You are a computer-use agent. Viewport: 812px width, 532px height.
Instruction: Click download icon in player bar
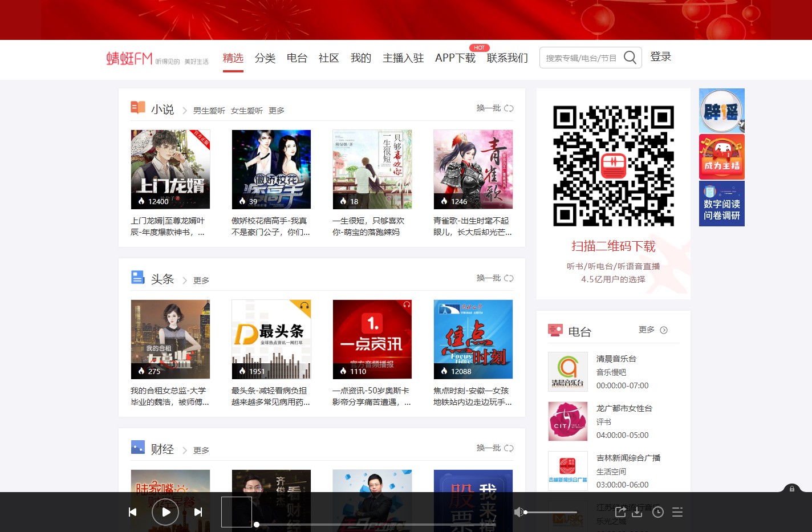pos(638,512)
